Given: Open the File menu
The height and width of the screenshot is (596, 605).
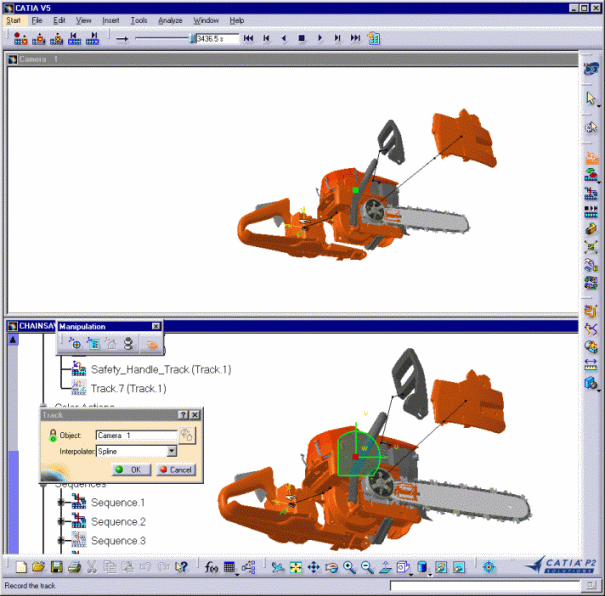Looking at the screenshot, I should (x=37, y=20).
